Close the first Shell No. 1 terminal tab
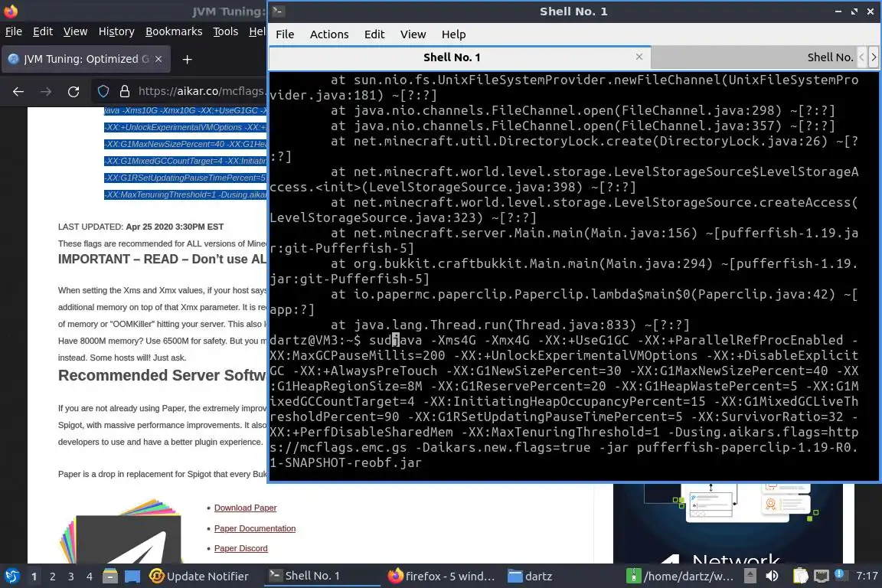 [x=639, y=57]
